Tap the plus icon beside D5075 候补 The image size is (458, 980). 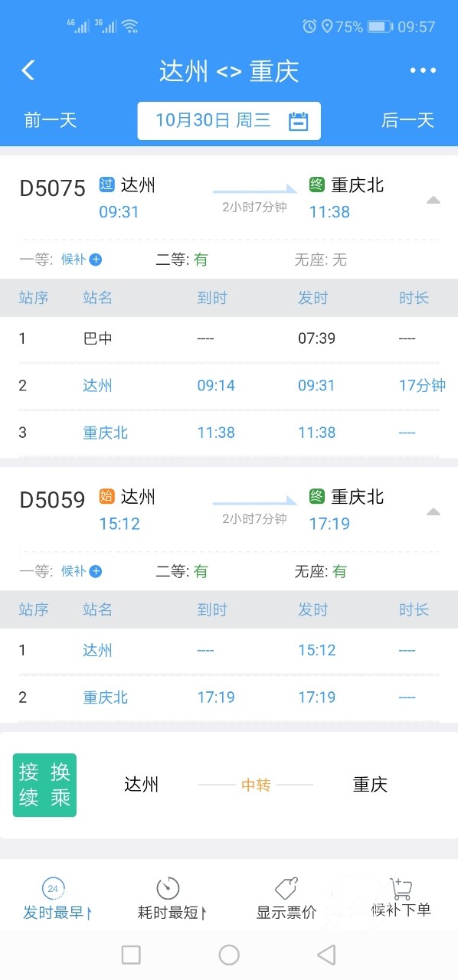(x=96, y=260)
